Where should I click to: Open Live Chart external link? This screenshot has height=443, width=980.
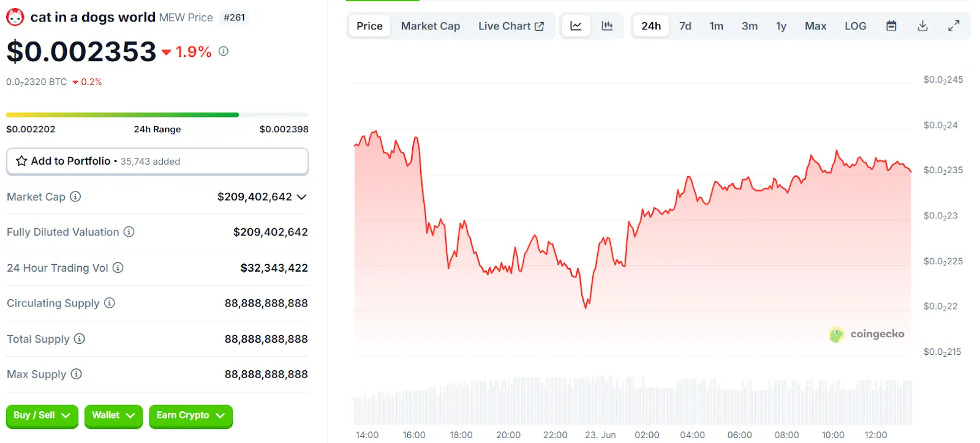click(511, 26)
